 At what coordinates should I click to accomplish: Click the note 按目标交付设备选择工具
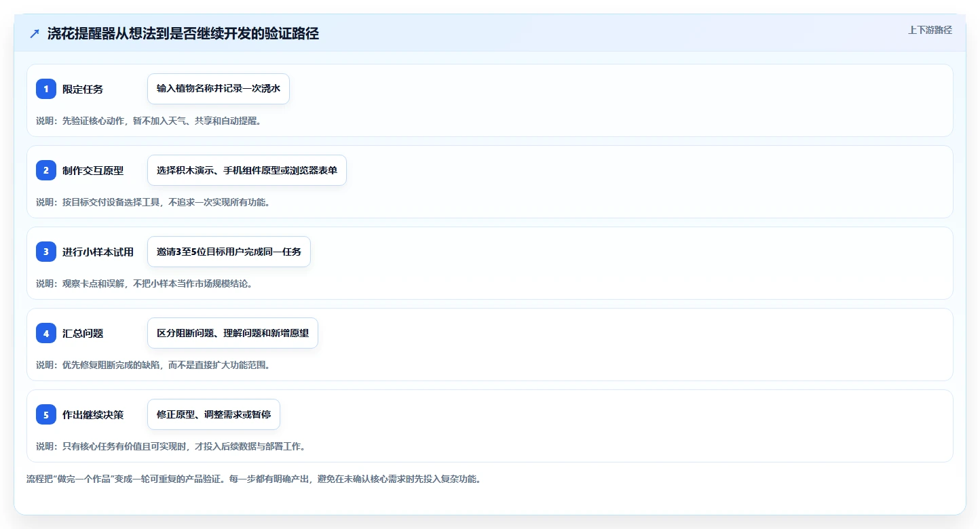153,202
